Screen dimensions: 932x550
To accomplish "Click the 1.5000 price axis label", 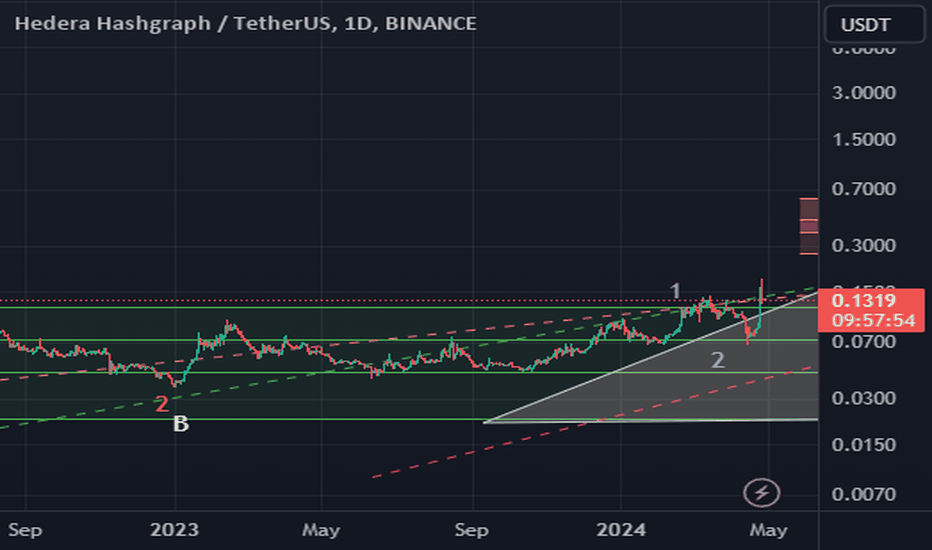I will (x=864, y=139).
